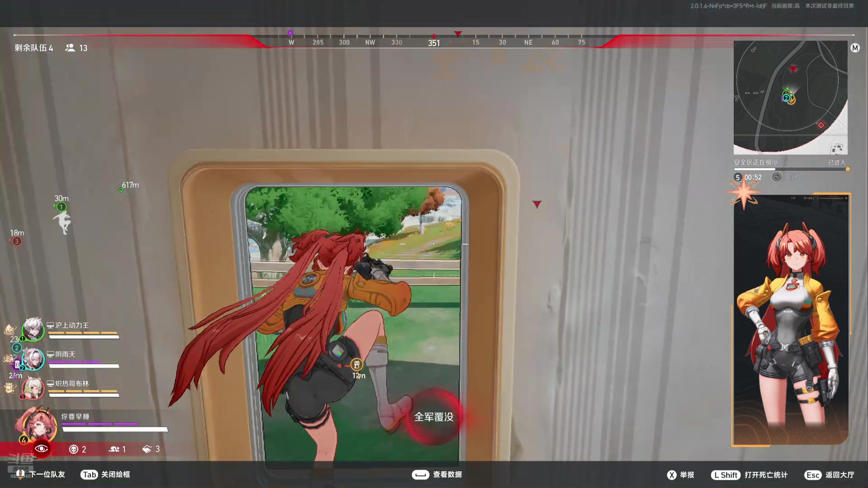Select teammate 阴雨天 avatar

tap(33, 359)
